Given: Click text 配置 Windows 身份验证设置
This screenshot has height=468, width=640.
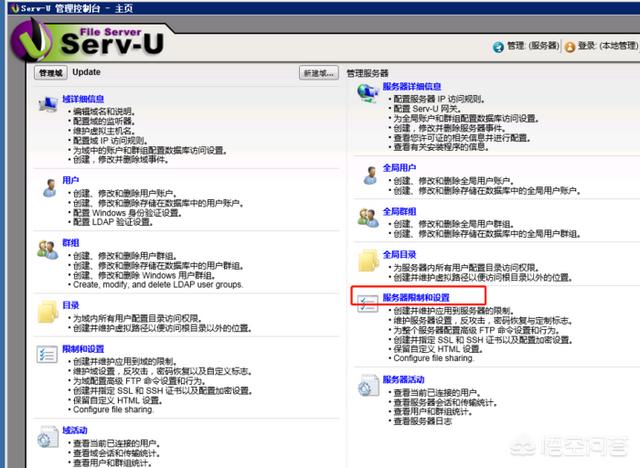Looking at the screenshot, I should click(x=127, y=213).
